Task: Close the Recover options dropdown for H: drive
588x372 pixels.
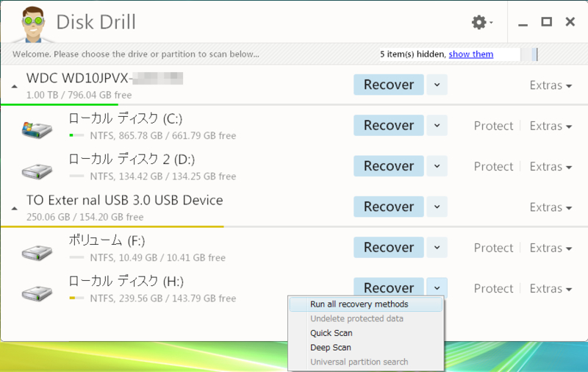Action: [x=437, y=287]
